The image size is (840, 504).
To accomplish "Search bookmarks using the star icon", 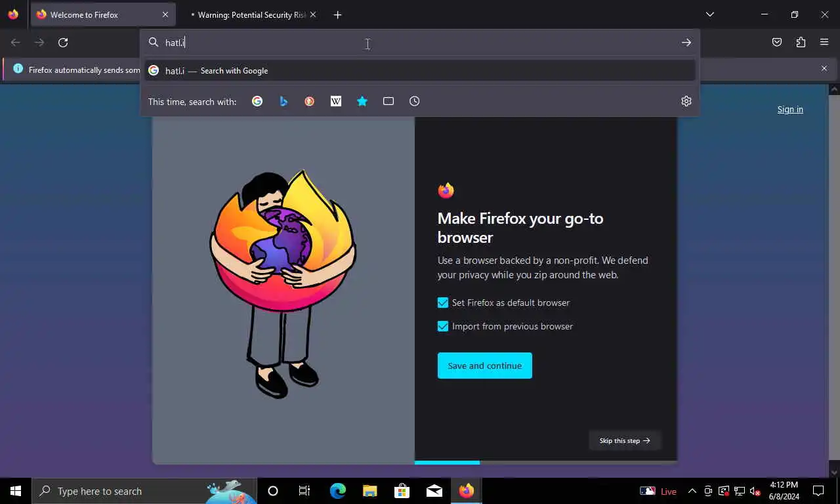I will 362,101.
